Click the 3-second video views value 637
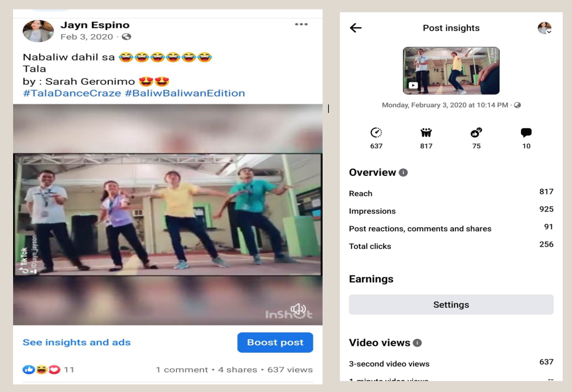Screen dimensions: 572x392 546,362
